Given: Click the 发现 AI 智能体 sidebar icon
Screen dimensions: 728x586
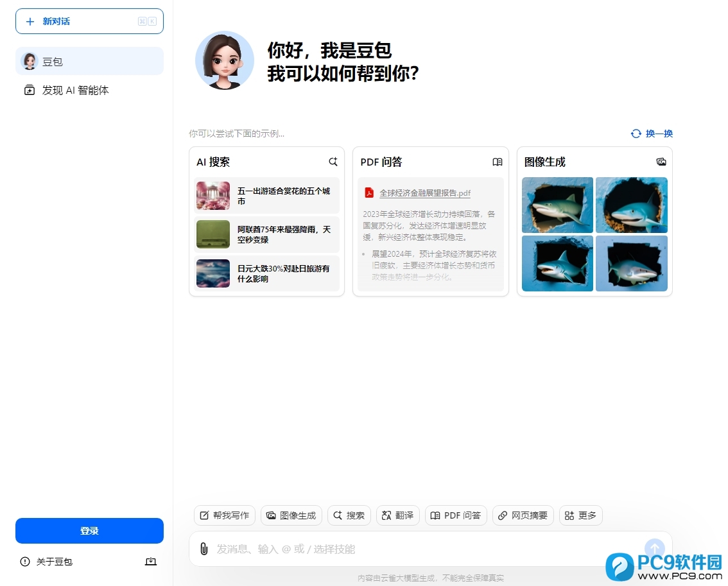Looking at the screenshot, I should (30, 90).
